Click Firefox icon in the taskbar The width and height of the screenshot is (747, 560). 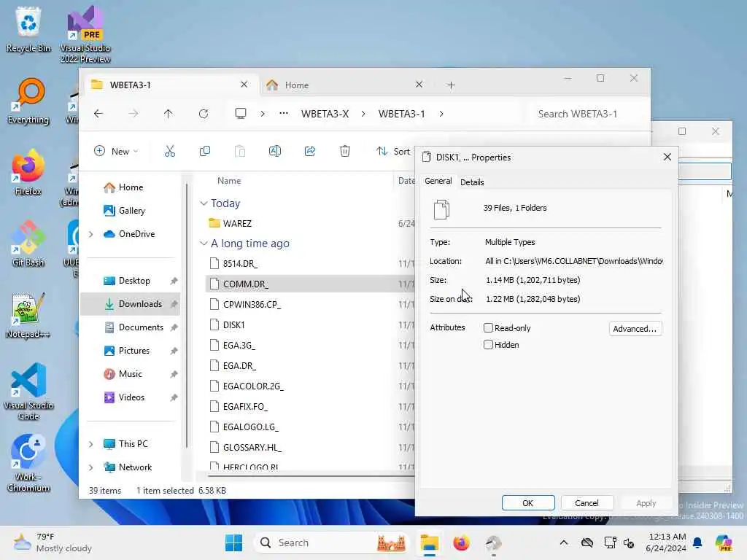[x=461, y=542]
